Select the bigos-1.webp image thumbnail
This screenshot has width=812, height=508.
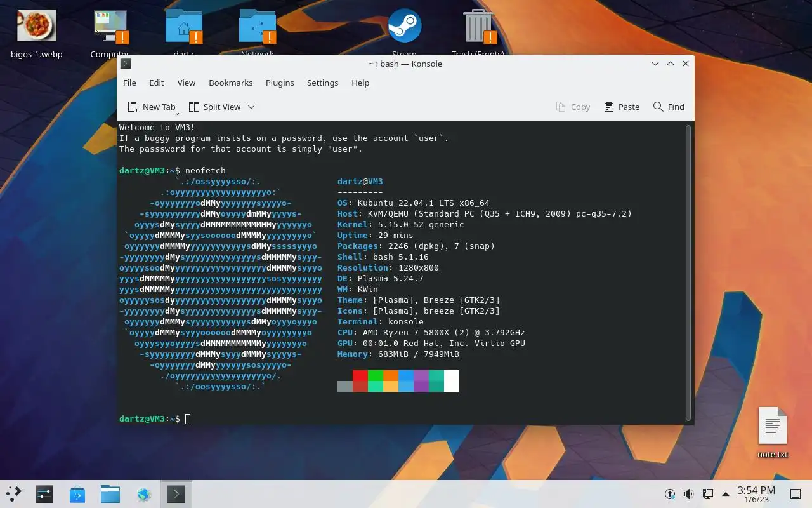tap(37, 25)
